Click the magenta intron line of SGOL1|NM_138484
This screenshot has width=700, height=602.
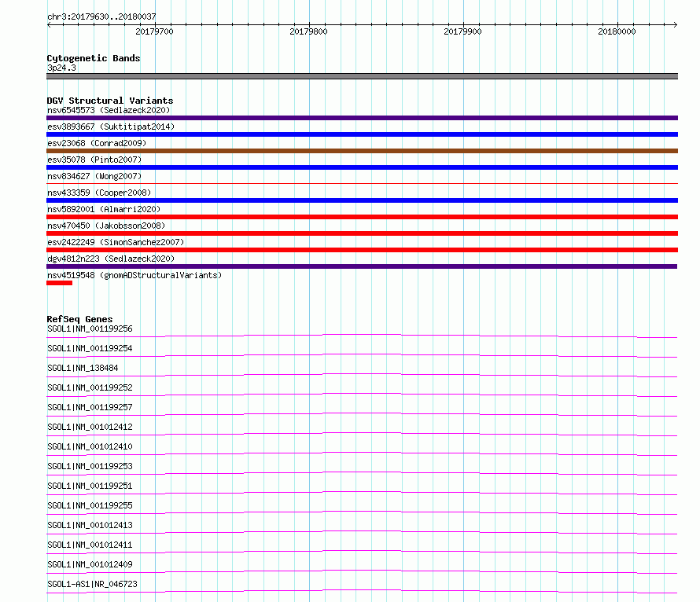click(362, 375)
